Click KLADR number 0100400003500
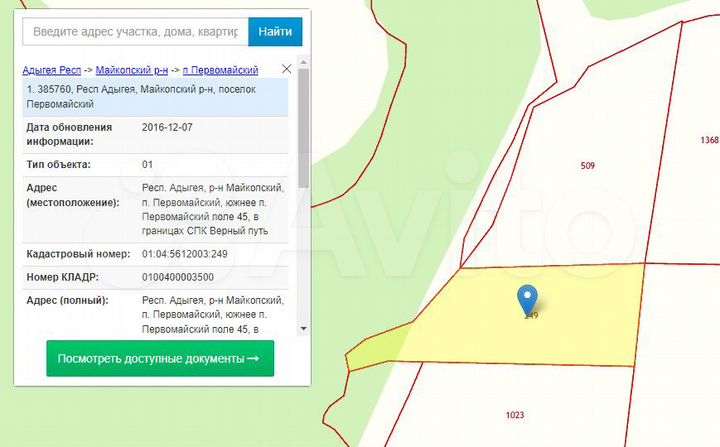The width and height of the screenshot is (720, 447). coord(178,277)
